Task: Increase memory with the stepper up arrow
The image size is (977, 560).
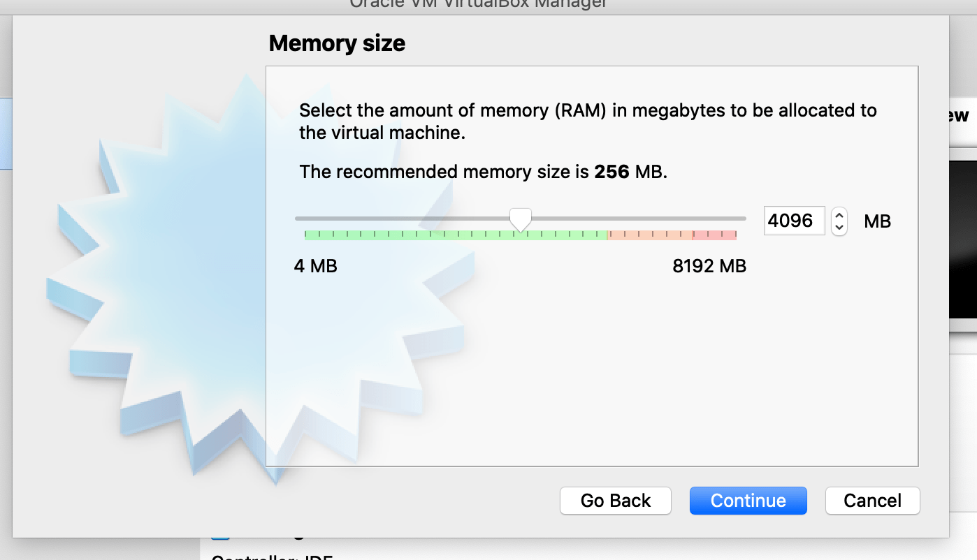Action: point(838,215)
